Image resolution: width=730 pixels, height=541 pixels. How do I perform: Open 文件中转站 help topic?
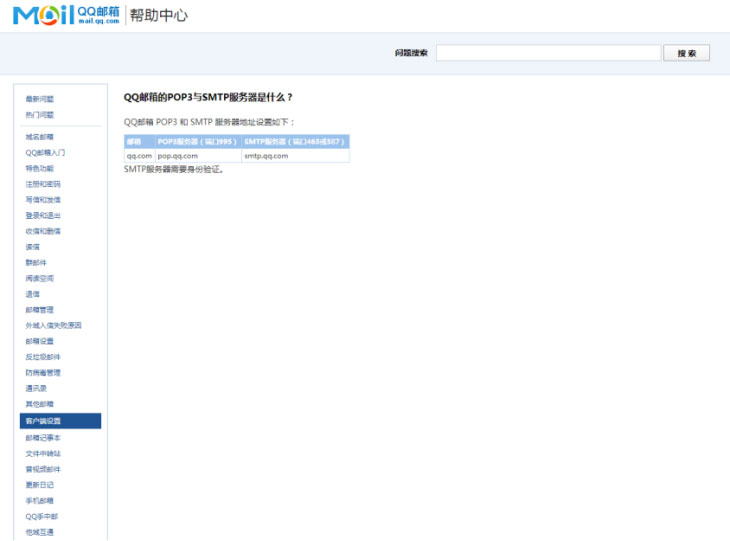point(43,453)
